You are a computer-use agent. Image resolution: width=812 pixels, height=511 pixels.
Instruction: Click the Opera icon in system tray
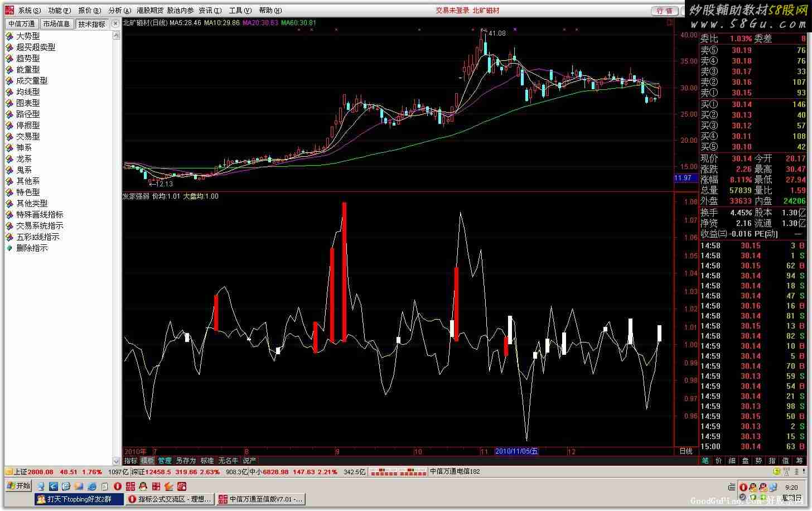click(743, 488)
